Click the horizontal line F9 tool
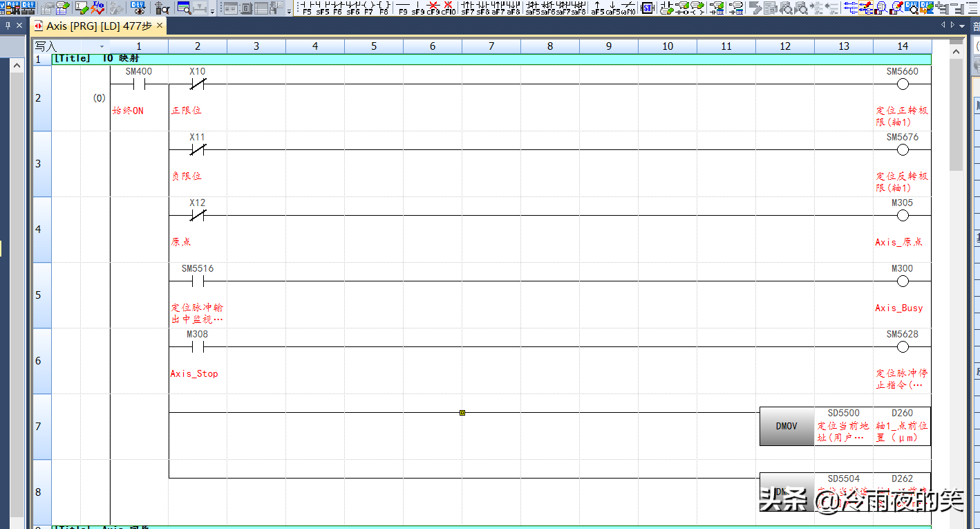 [403, 8]
